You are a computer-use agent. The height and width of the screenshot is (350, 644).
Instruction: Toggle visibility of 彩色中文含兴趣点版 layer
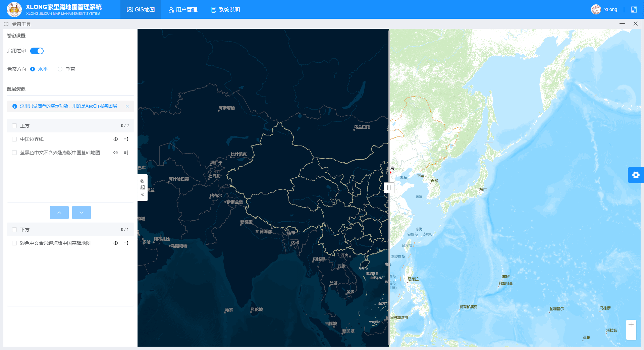(x=116, y=243)
